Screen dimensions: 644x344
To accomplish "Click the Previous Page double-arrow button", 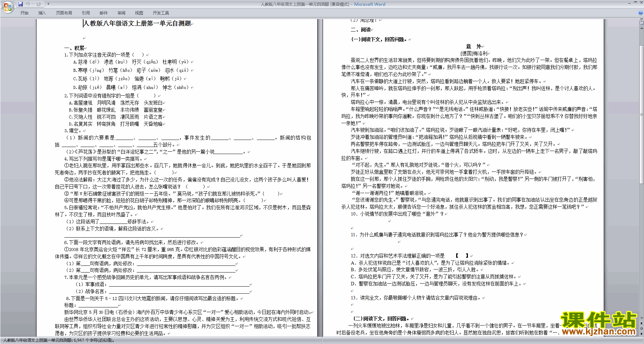I will tap(641, 324).
